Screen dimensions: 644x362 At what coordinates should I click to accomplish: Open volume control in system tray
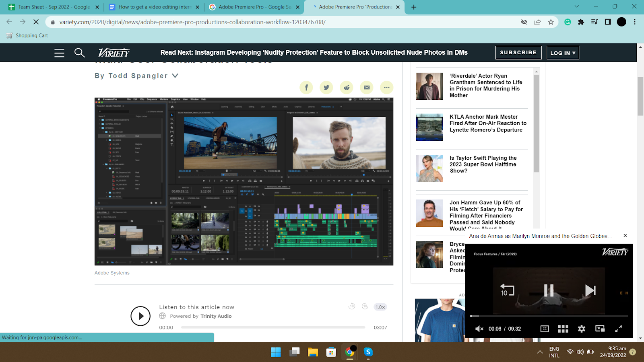coord(580,352)
